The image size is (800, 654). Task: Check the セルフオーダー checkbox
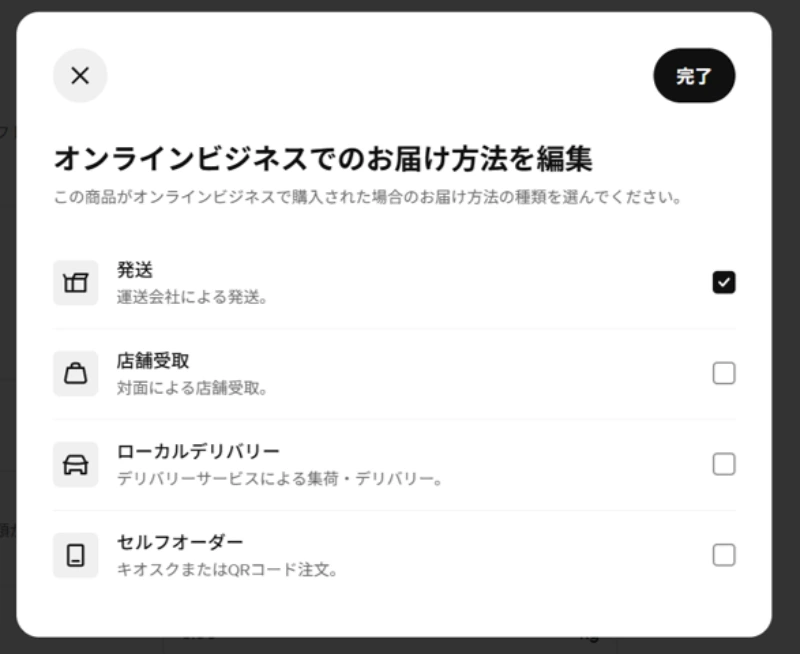coord(724,555)
